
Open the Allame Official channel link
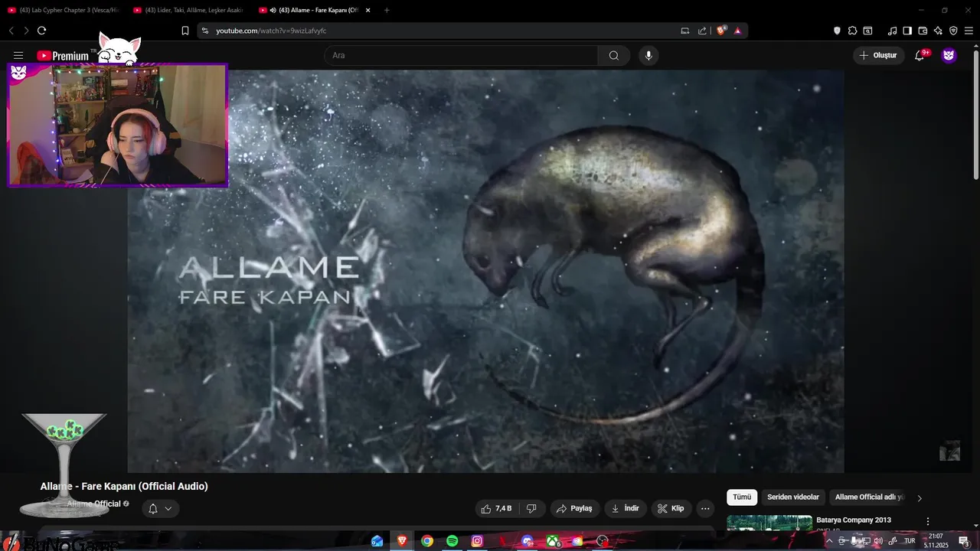point(93,504)
